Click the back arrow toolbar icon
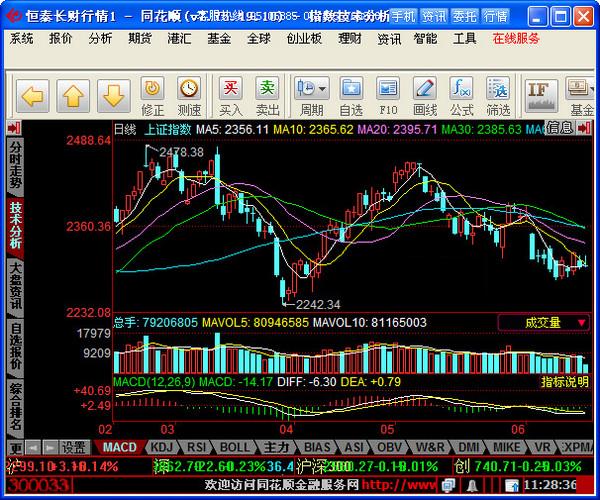The height and width of the screenshot is (500, 600). 33,96
